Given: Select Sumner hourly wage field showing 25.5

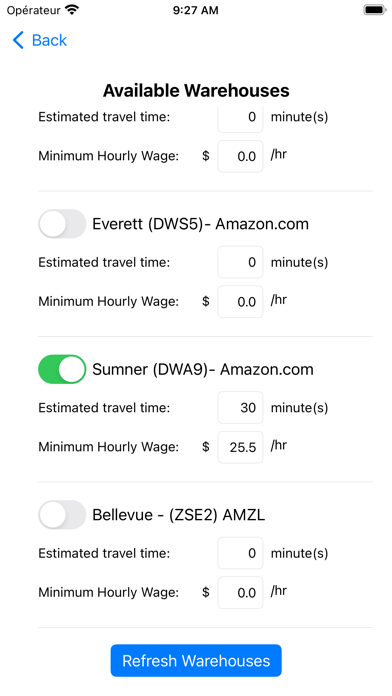Looking at the screenshot, I should 240,447.
